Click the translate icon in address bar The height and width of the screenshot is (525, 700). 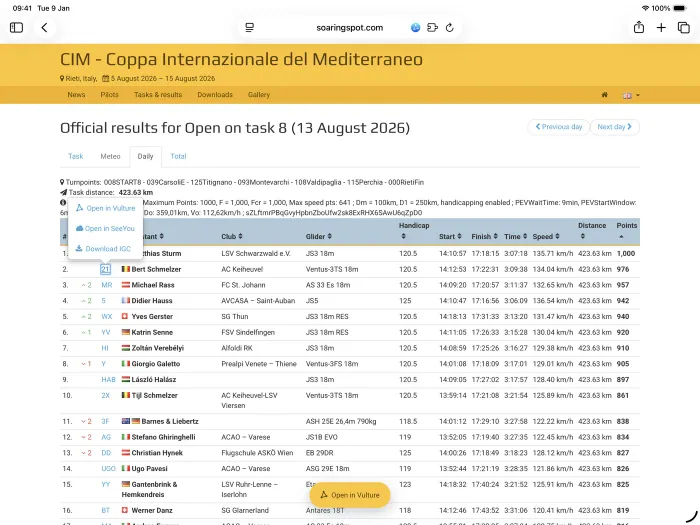[415, 28]
